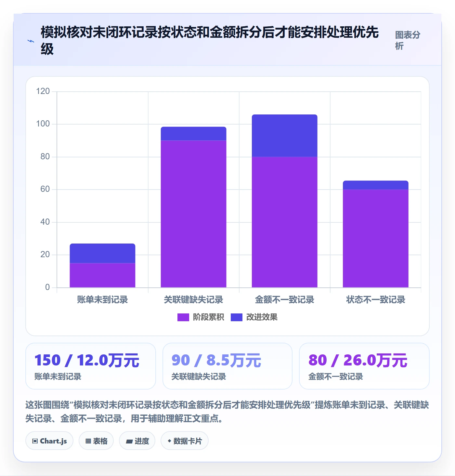Click the lightning bolt icon beside the title

coord(31,41)
